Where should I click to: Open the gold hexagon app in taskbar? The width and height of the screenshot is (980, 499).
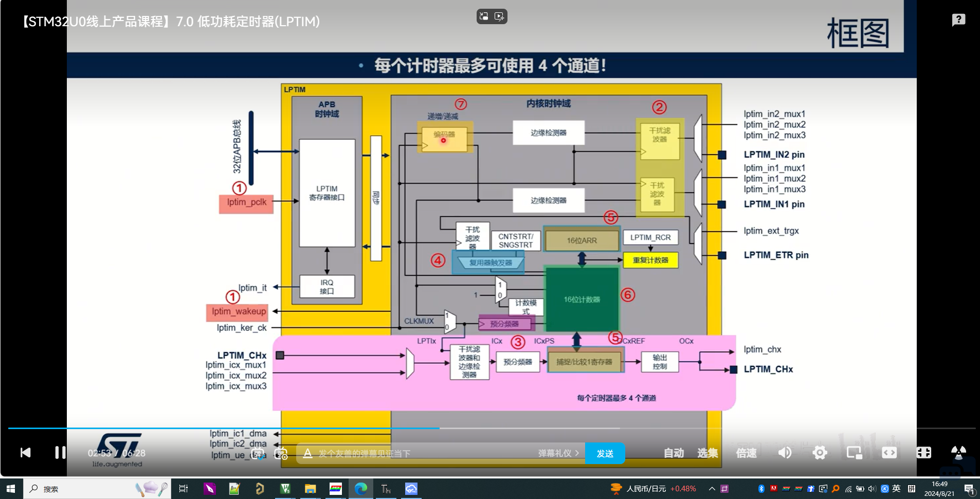coord(260,489)
